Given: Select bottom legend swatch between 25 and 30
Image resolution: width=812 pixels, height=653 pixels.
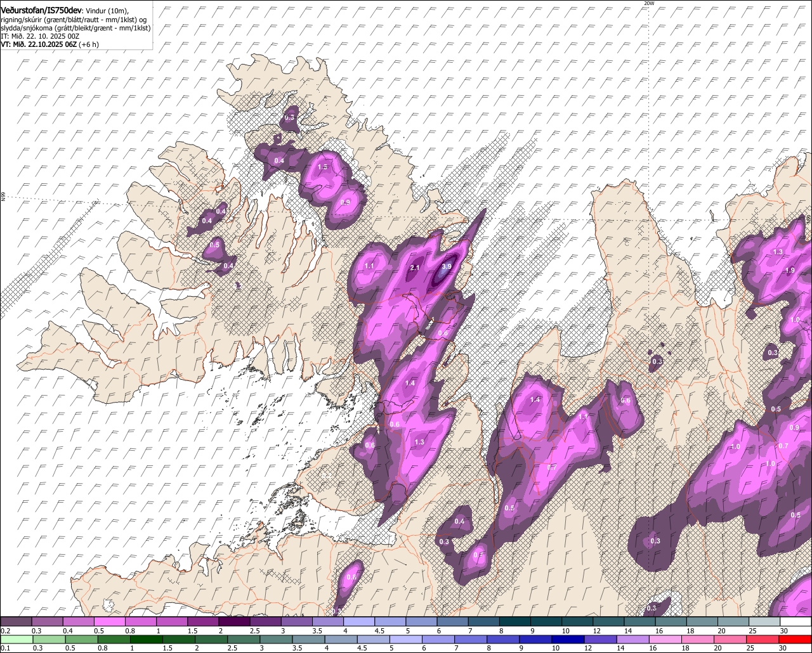Looking at the screenshot, I should 763,640.
